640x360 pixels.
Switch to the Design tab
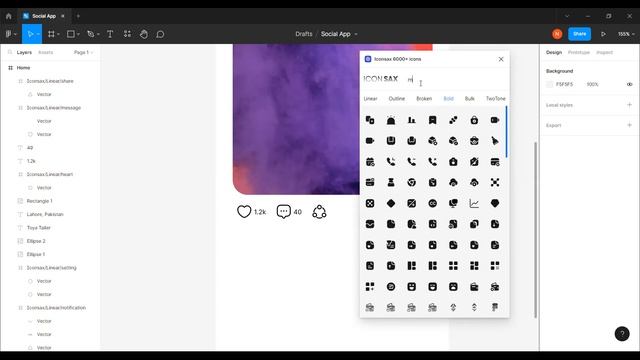pyautogui.click(x=554, y=52)
